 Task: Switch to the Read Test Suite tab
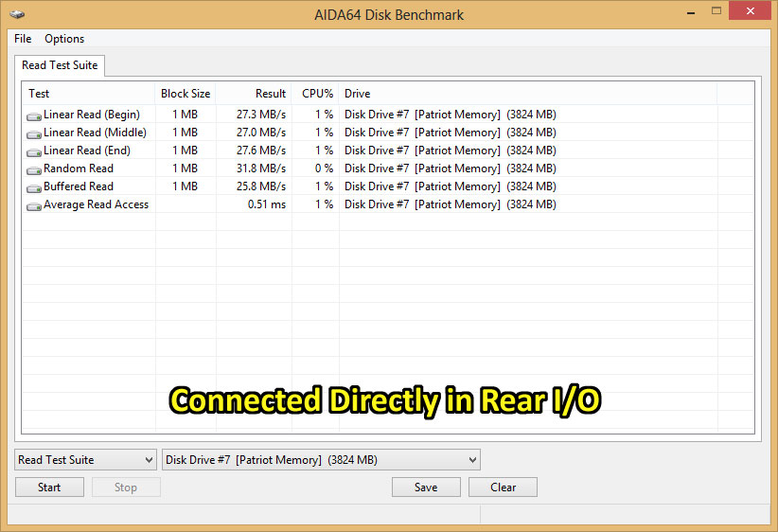(x=60, y=65)
